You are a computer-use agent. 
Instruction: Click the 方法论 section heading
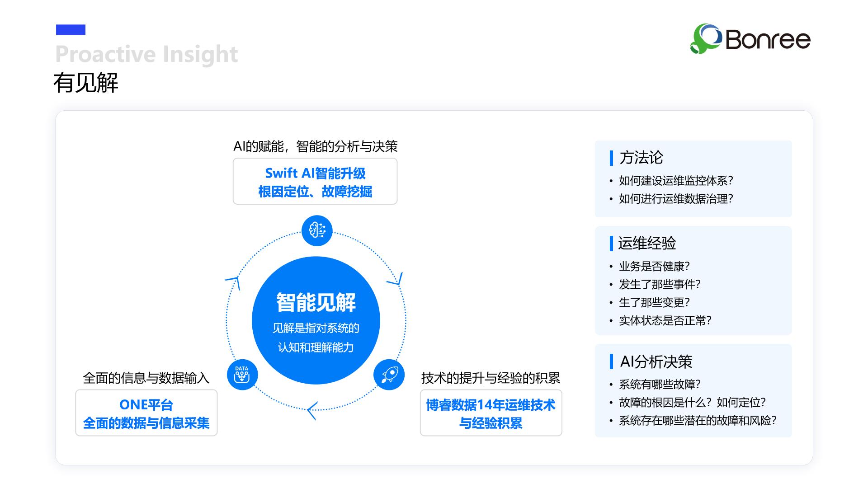(x=641, y=158)
